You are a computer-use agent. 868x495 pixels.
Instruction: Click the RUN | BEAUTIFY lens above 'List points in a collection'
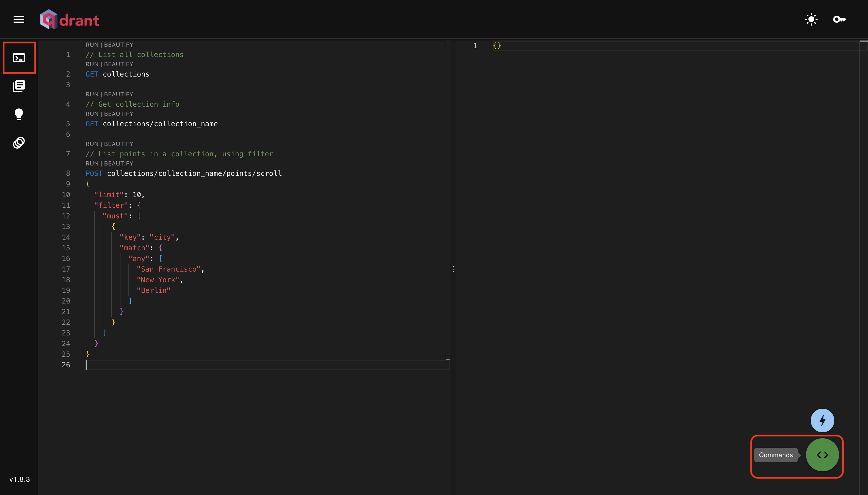tap(109, 144)
